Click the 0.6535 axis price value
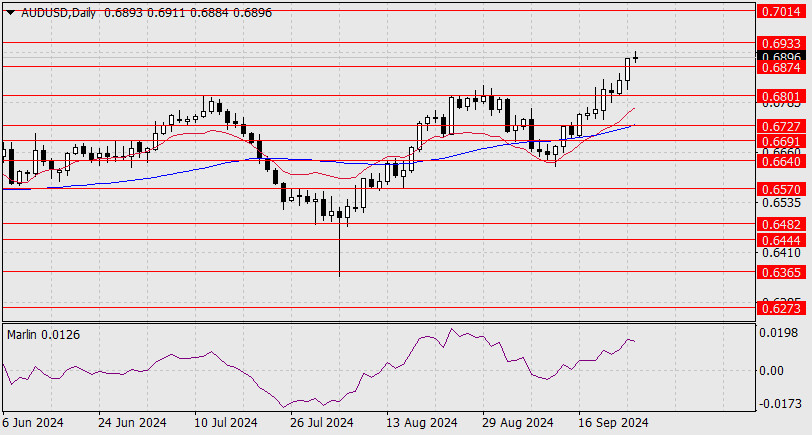This screenshot has height=435, width=812. 781,202
